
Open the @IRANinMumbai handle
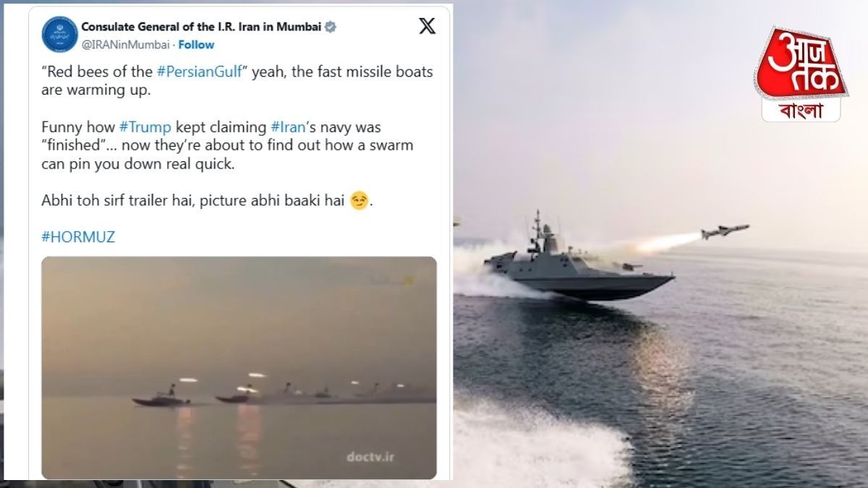(x=125, y=45)
